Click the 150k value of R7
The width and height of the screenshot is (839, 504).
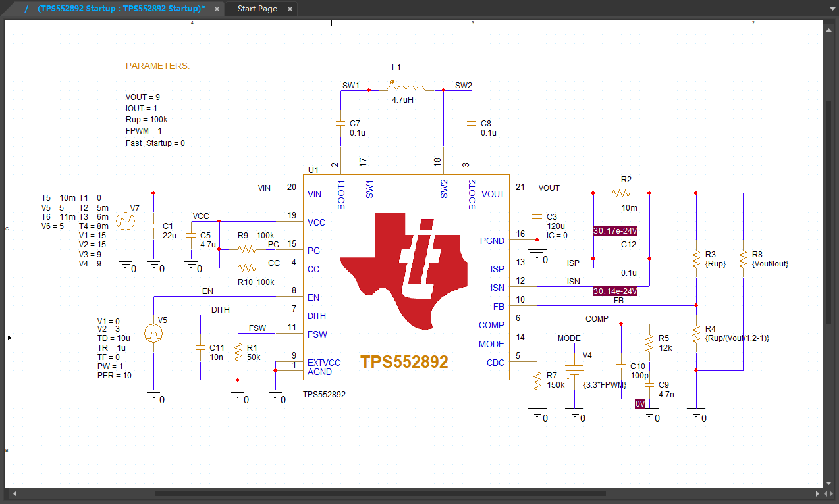(556, 385)
